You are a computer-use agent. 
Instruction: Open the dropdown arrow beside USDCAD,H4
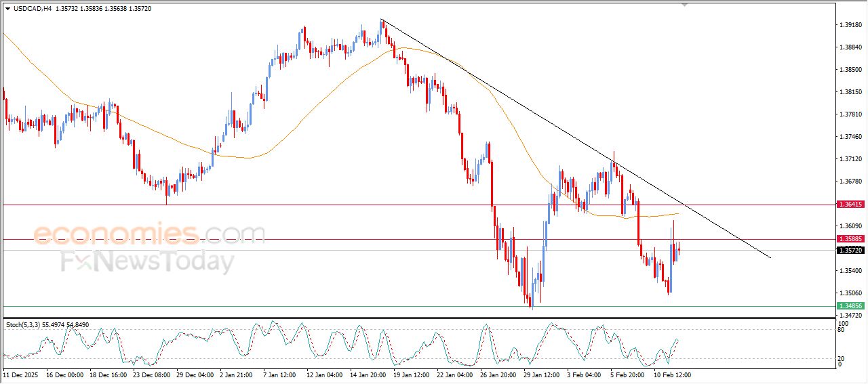(x=8, y=9)
